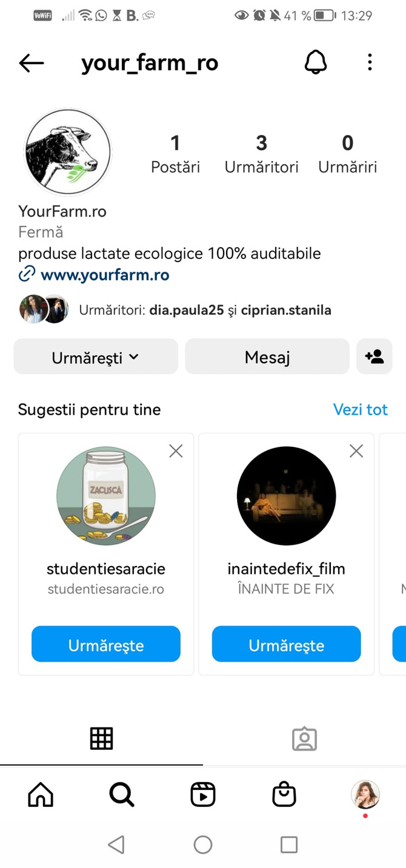Follow inaintedefix_film with Urmărește button
The width and height of the screenshot is (406, 868).
[286, 645]
